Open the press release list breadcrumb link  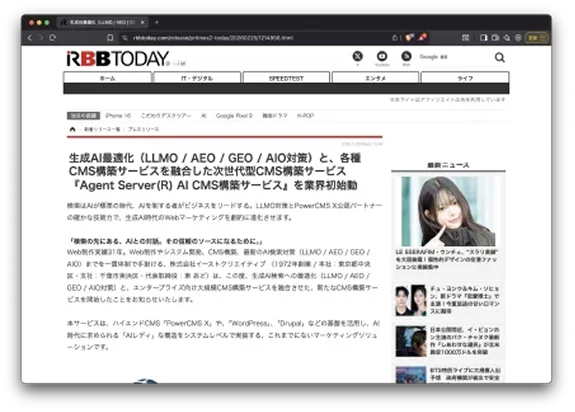(102, 129)
